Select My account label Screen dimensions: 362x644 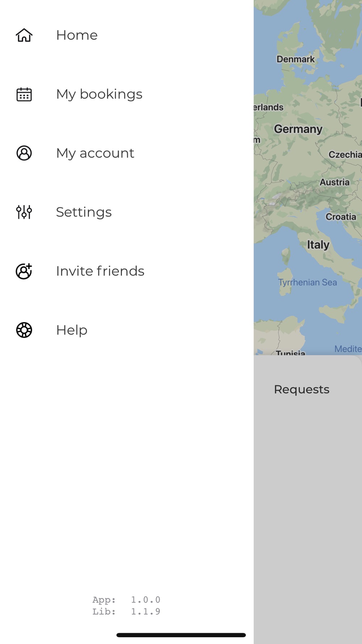(x=95, y=153)
